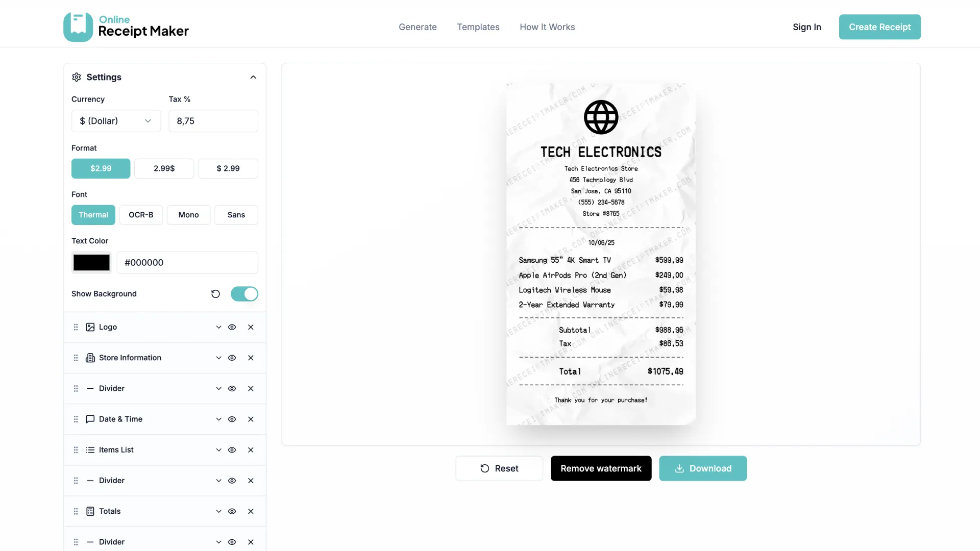Select the How It Works menu item
Viewport: 980px width, 551px height.
click(x=547, y=27)
